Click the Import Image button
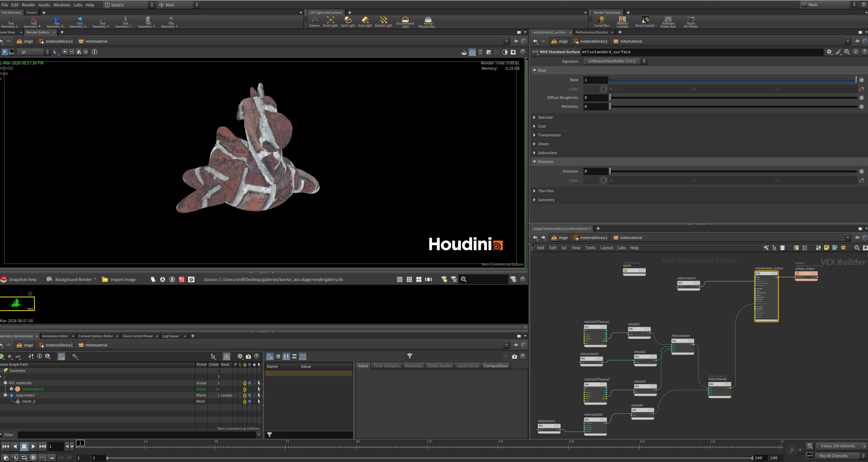This screenshot has width=868, height=462. pyautogui.click(x=119, y=279)
